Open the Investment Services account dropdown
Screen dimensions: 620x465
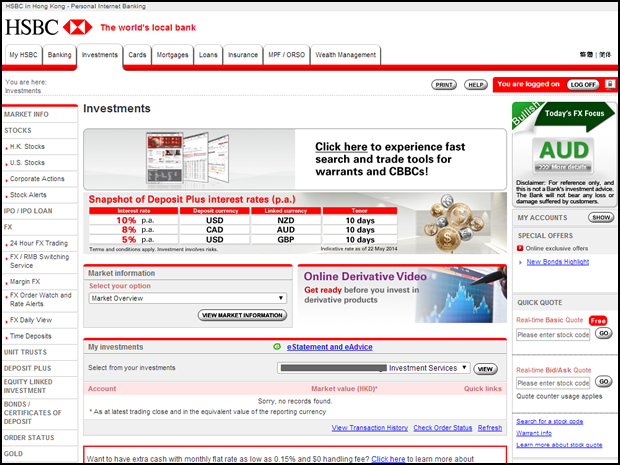[x=374, y=368]
